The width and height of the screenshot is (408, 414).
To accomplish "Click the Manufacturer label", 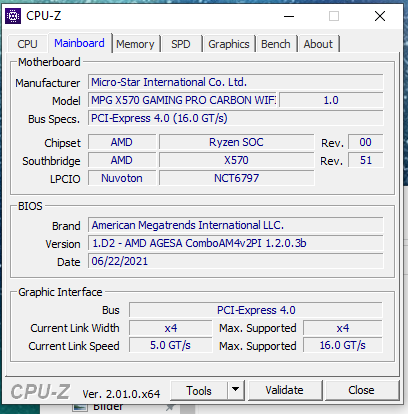I will (x=48, y=83).
